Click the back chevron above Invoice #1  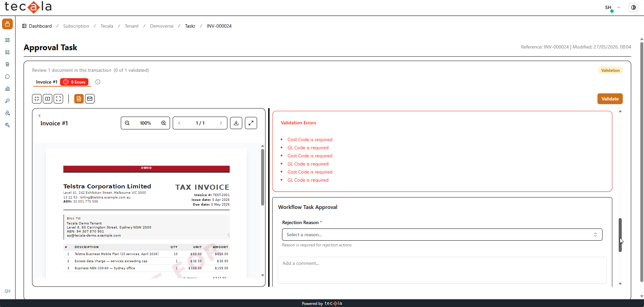[39, 116]
